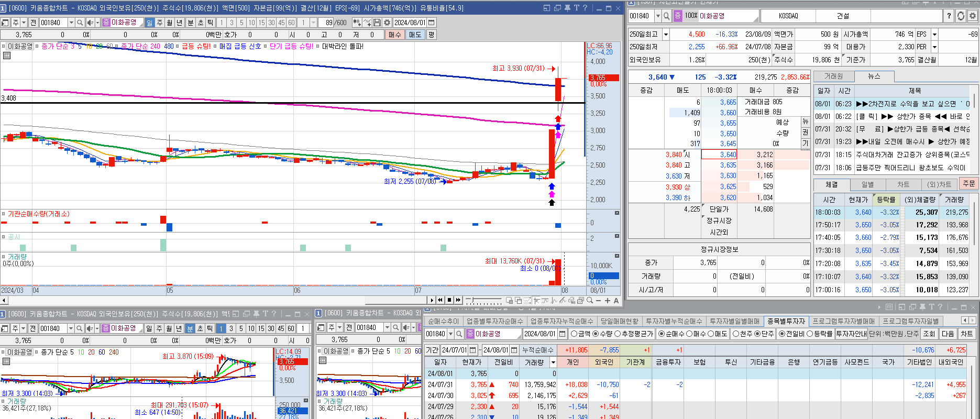Open chart settings gear in main chart toolbar
Viewport: 980px width, 419px height.
coord(387,23)
